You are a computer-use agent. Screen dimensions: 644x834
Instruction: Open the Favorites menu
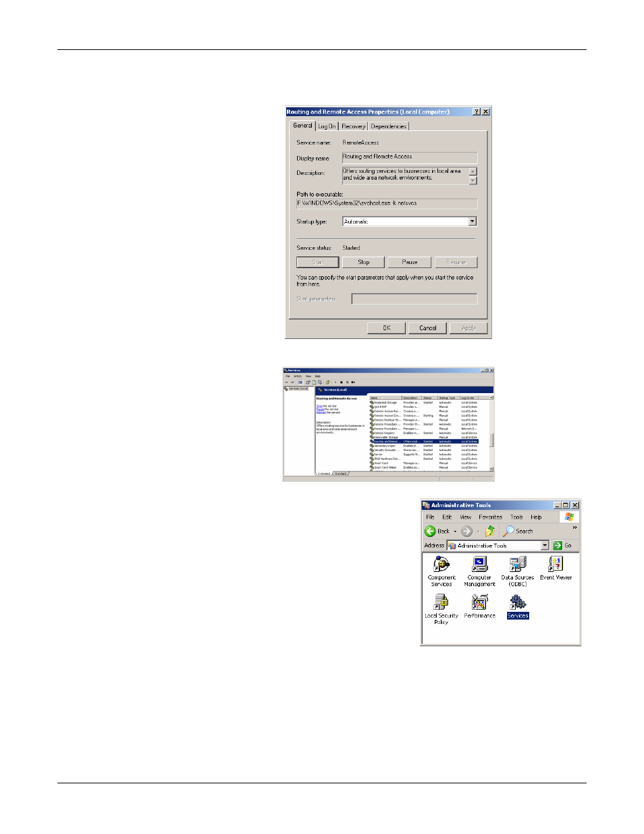tap(491, 517)
